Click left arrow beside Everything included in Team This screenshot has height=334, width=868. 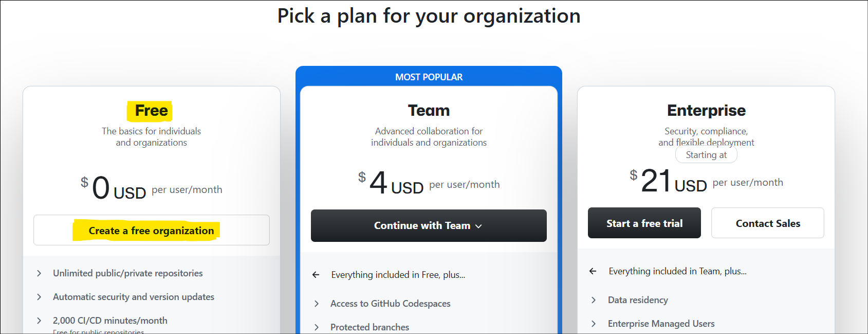point(593,271)
